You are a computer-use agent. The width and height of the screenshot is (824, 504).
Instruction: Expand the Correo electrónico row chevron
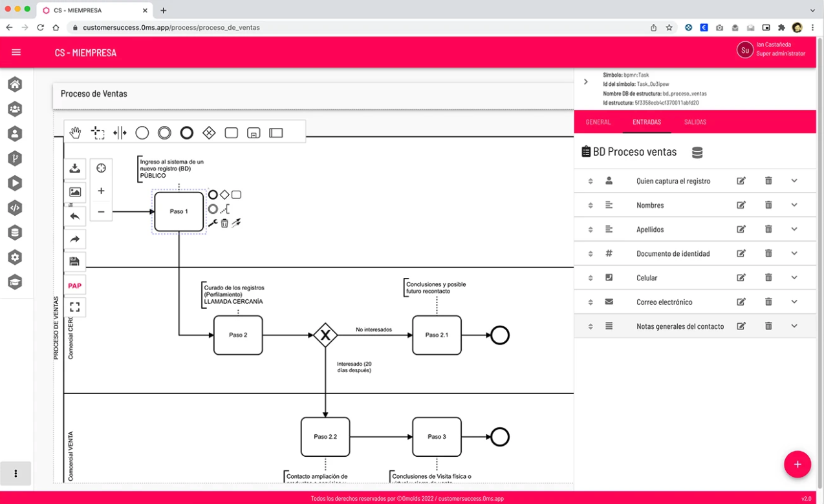[x=794, y=302]
